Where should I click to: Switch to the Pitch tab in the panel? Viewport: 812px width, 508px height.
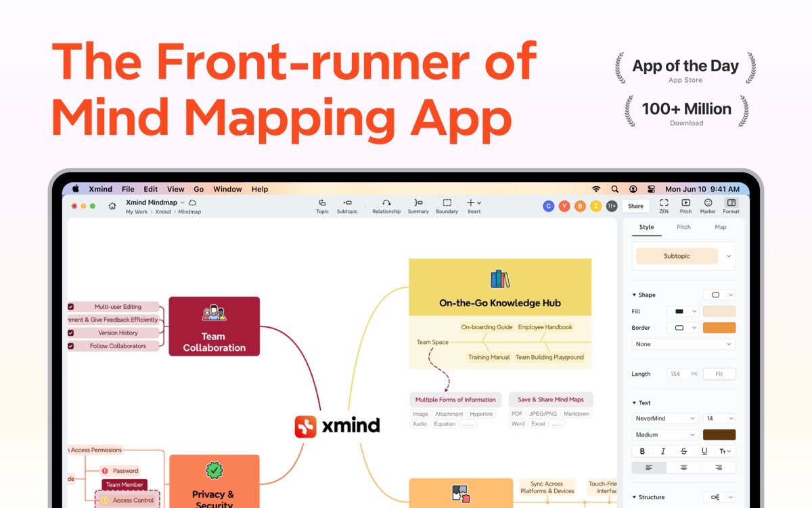coord(683,227)
